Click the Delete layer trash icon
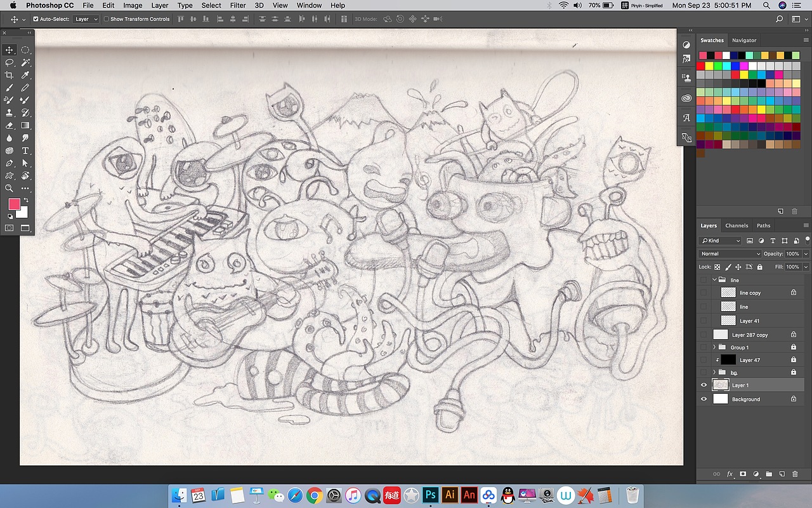Viewport: 812px width, 508px height. tap(794, 474)
